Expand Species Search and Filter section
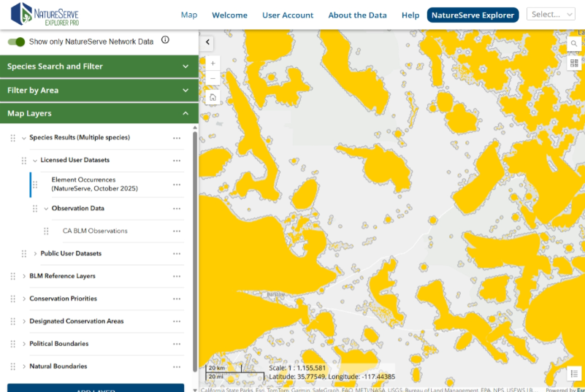585x392 pixels. click(99, 66)
